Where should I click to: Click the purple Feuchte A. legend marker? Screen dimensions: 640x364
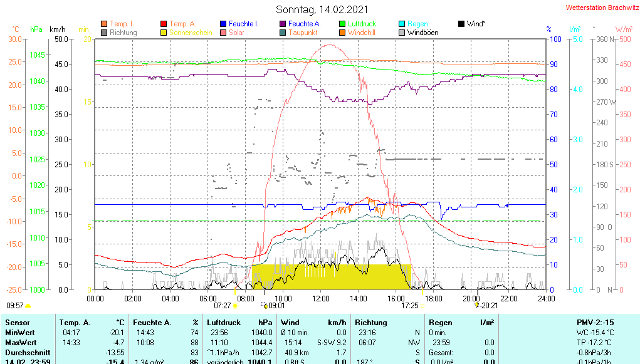pyautogui.click(x=283, y=24)
